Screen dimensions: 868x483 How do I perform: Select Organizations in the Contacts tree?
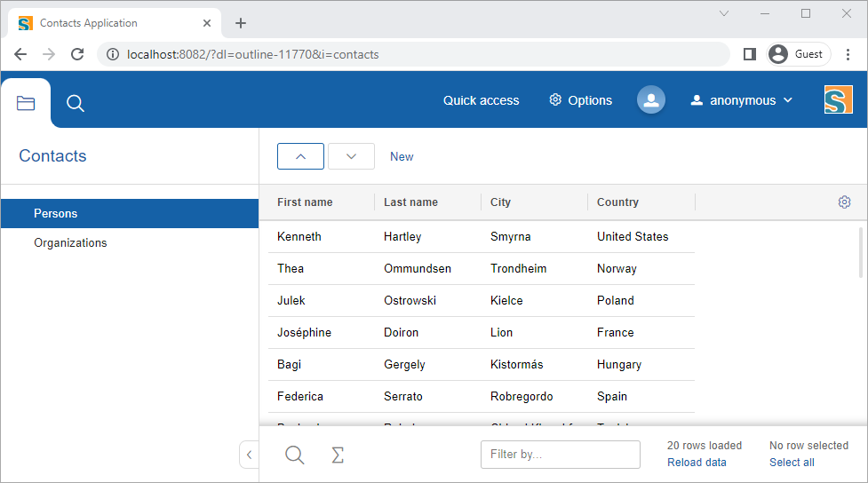[x=70, y=242]
